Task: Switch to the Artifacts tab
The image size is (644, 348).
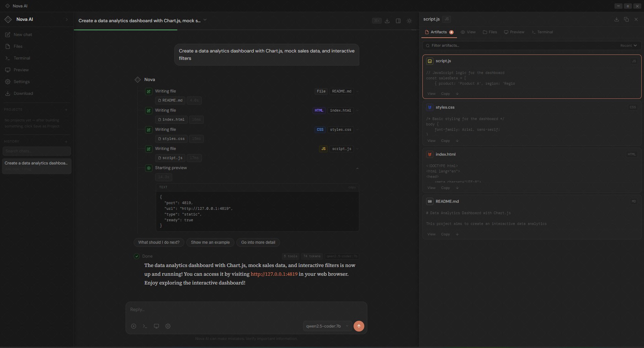Action: point(439,32)
